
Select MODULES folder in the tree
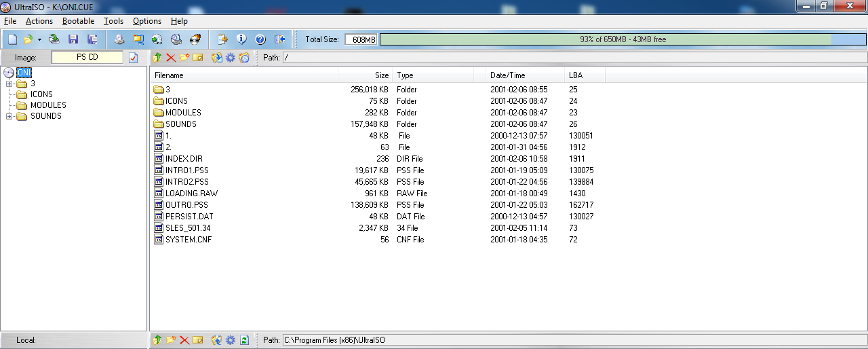(x=48, y=105)
